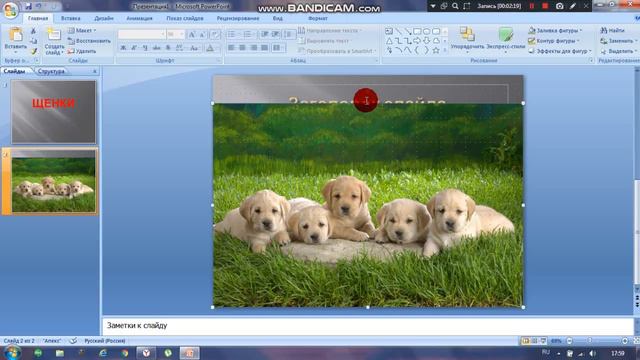Open the Упорядочить arrange menu
This screenshot has height=360, width=640.
467,39
